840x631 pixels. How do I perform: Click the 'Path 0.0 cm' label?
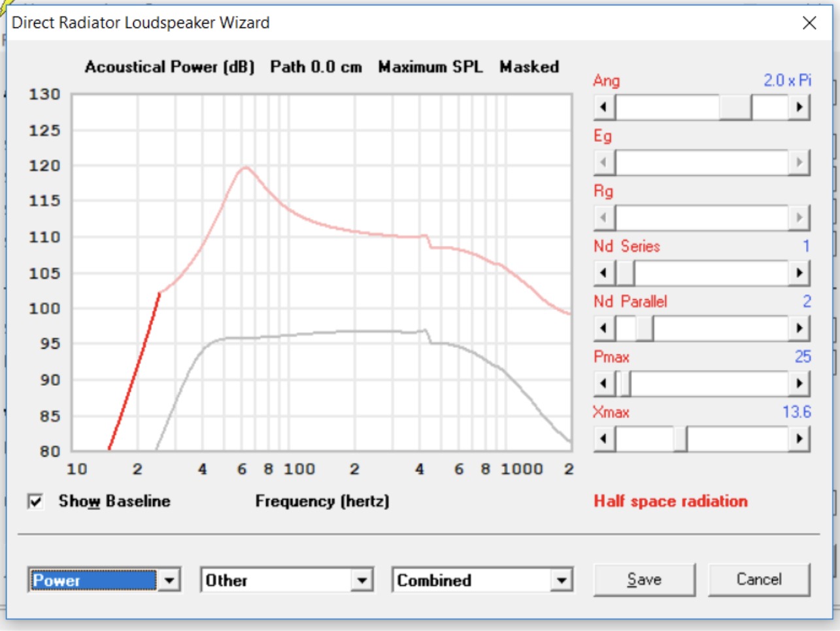[x=316, y=67]
